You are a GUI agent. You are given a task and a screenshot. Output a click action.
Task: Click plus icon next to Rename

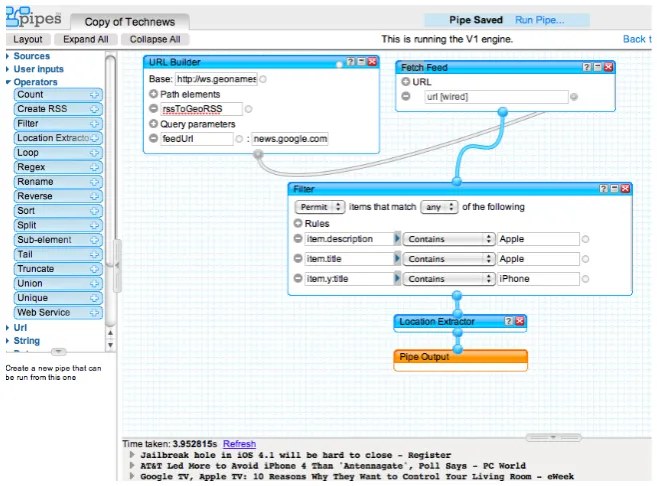[94, 182]
